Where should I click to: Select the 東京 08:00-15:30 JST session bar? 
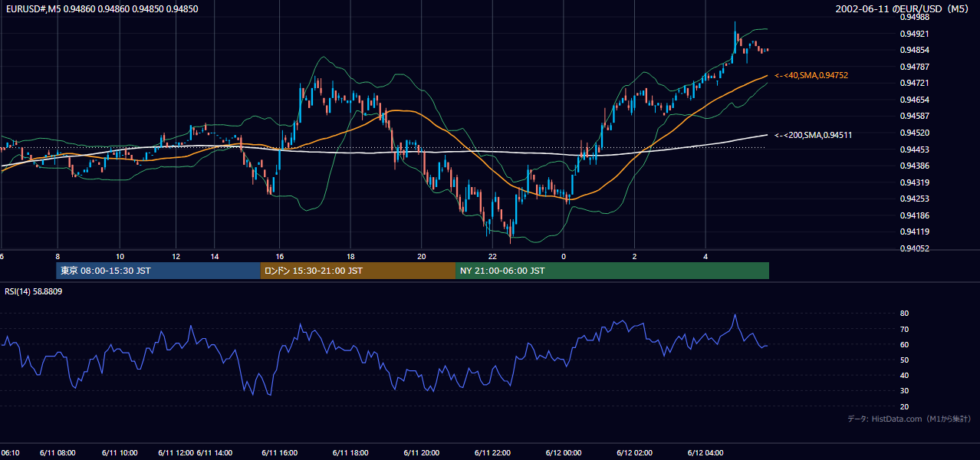[158, 271]
